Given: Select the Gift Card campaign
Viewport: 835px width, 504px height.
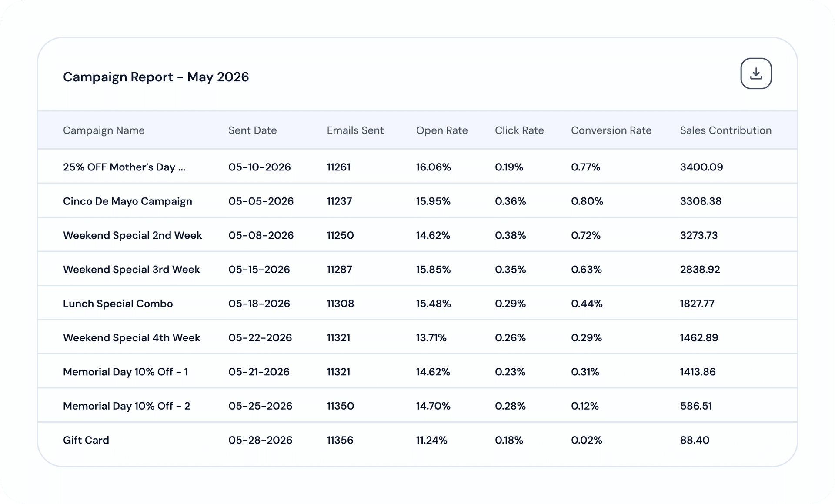Looking at the screenshot, I should (417, 440).
